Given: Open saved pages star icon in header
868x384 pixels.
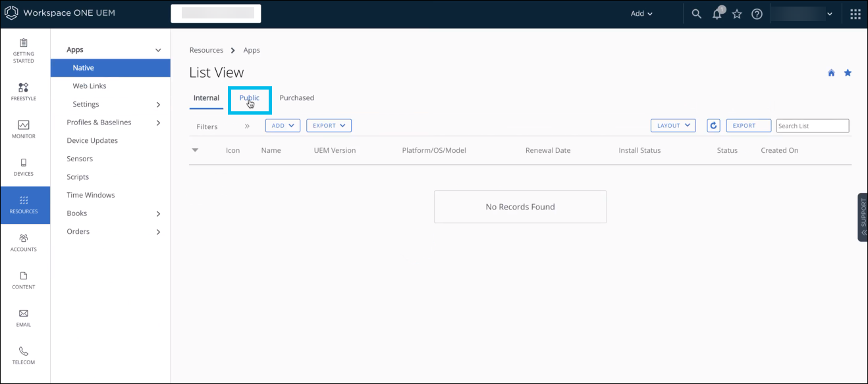Looking at the screenshot, I should 737,14.
